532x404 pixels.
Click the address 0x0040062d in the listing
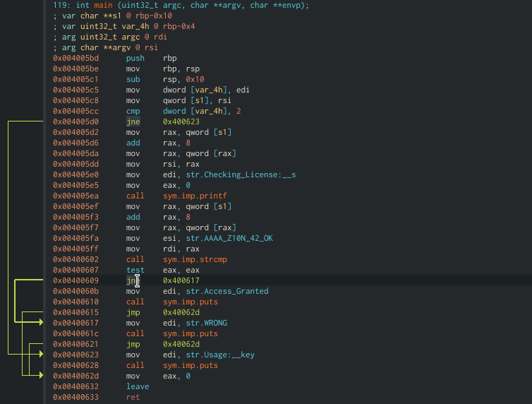point(75,376)
